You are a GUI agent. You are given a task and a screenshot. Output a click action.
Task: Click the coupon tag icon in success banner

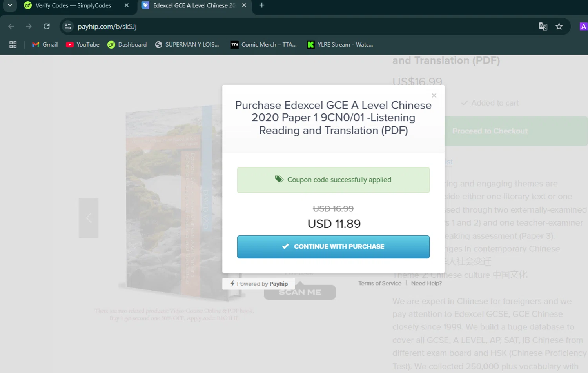279,179
